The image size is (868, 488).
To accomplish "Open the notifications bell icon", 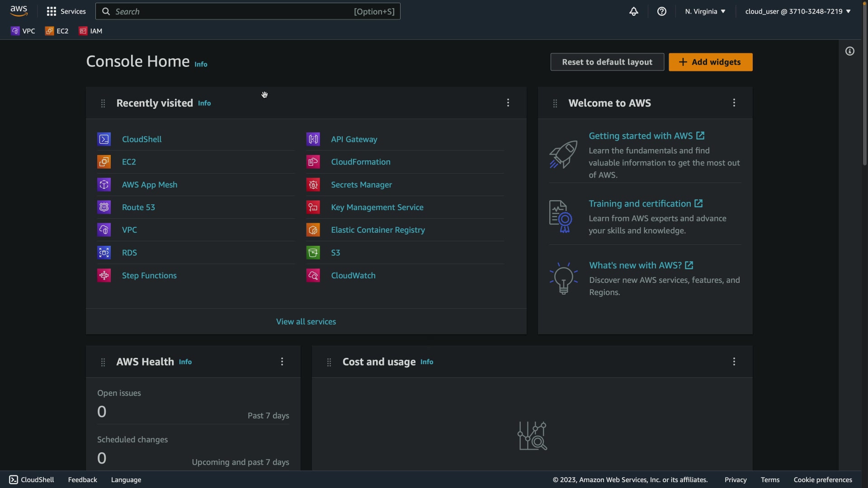I will click(x=634, y=11).
